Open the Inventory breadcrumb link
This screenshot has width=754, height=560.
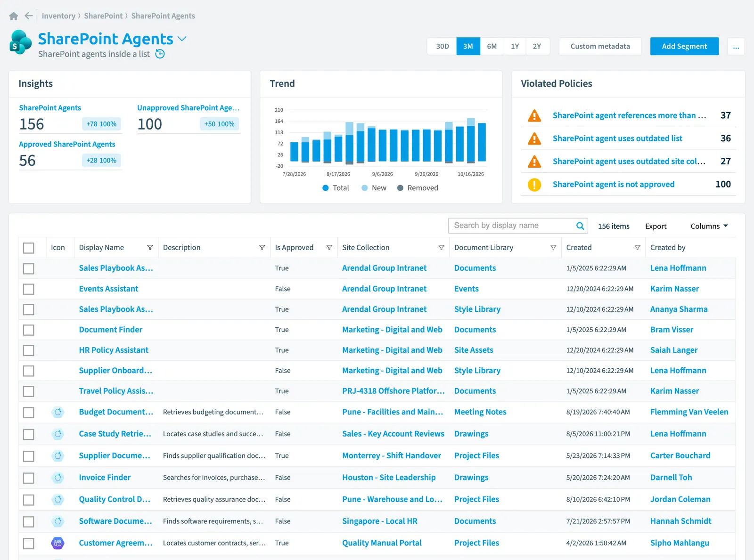tap(58, 16)
